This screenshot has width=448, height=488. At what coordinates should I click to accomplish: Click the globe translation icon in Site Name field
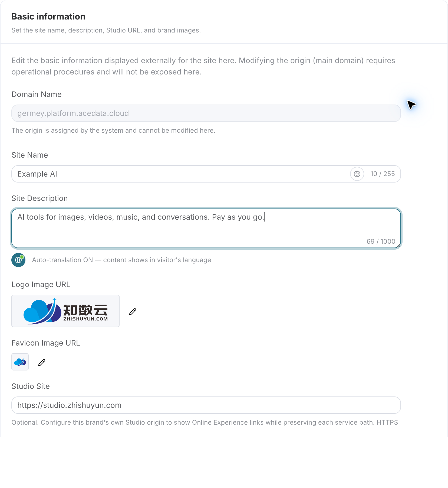[x=357, y=174]
